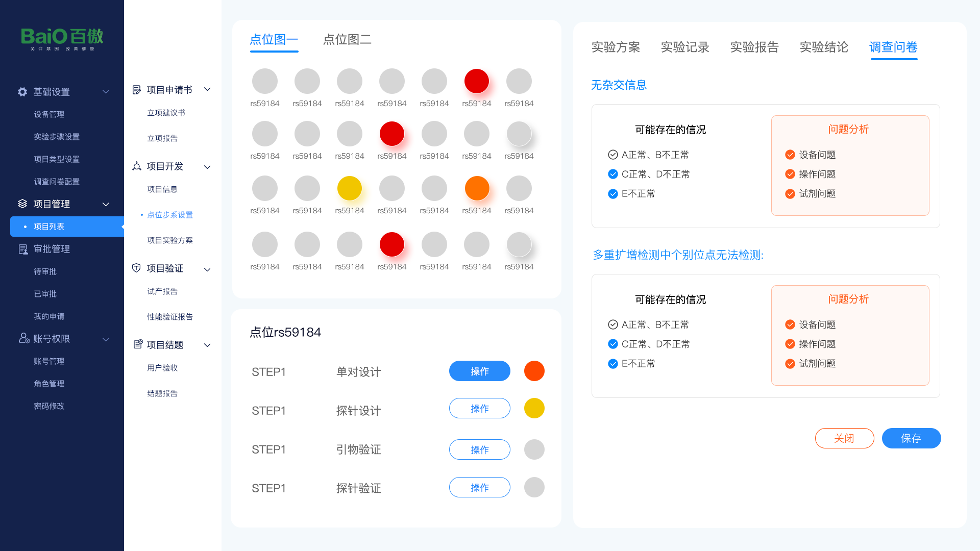Check 'A正常、B不正常' under 无杂交信息
Screen dimensions: 980x551
click(x=612, y=155)
